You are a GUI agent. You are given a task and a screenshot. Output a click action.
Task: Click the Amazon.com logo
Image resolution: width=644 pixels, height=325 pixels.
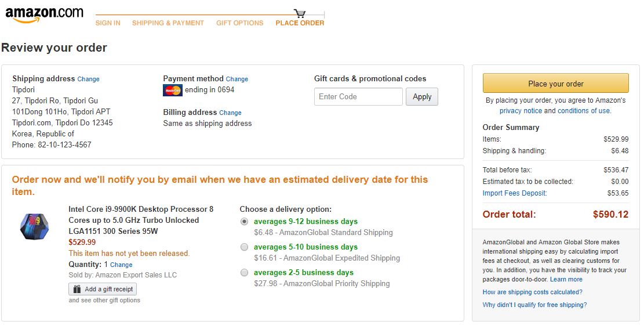[x=44, y=15]
